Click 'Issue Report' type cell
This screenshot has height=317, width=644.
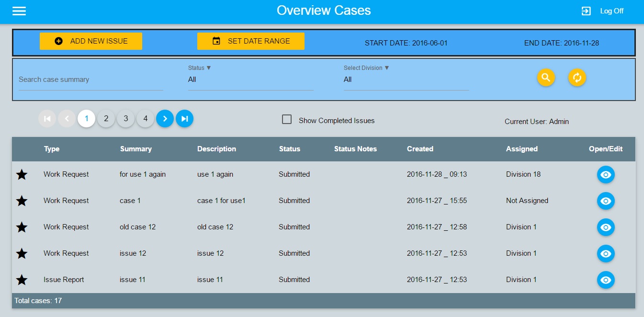pyautogui.click(x=64, y=280)
